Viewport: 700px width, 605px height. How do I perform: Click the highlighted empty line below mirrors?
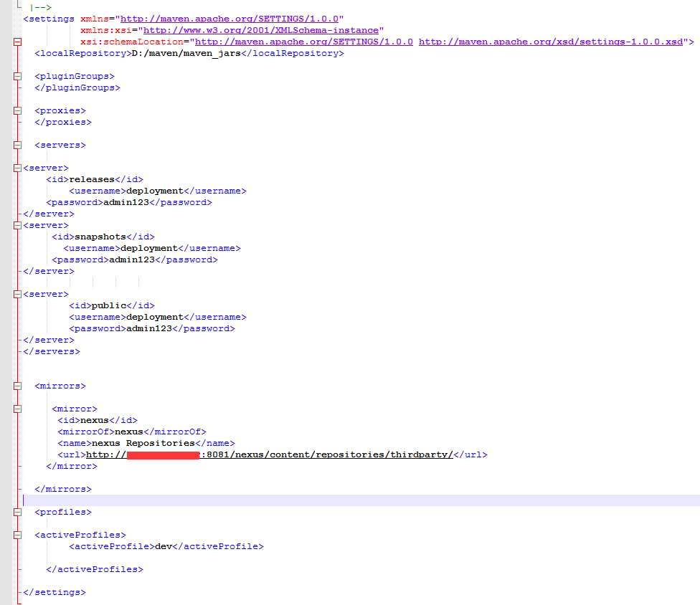point(361,500)
